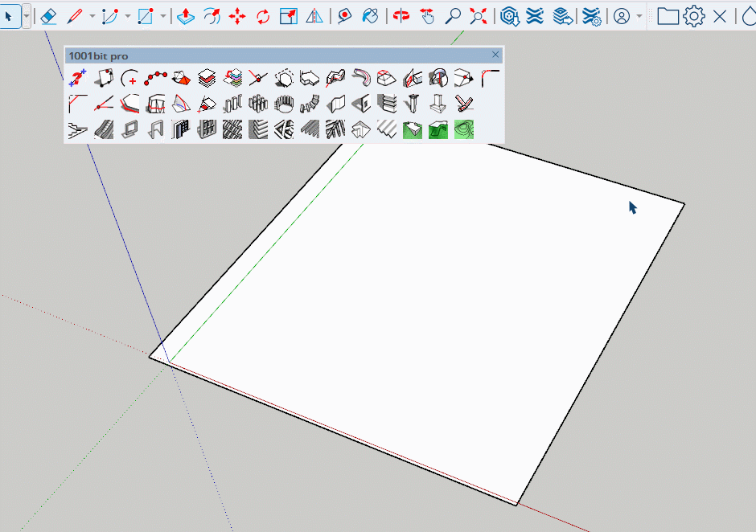Choose 1001bit extend line tool
Viewport: 756px width, 532px height.
click(x=104, y=103)
